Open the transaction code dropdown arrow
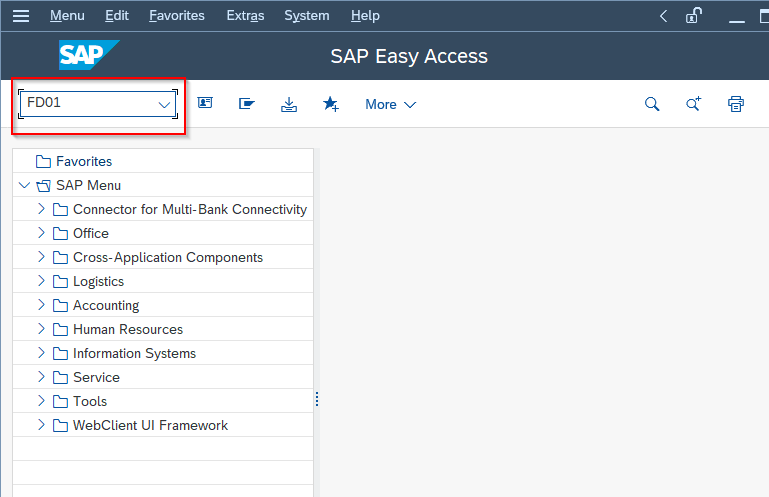Screen dimensions: 769x497 [x=164, y=105]
